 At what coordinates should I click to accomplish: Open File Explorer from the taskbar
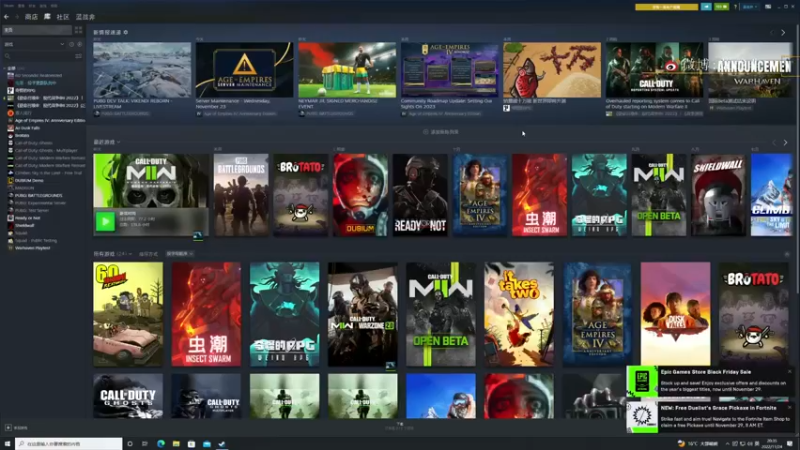point(176,444)
